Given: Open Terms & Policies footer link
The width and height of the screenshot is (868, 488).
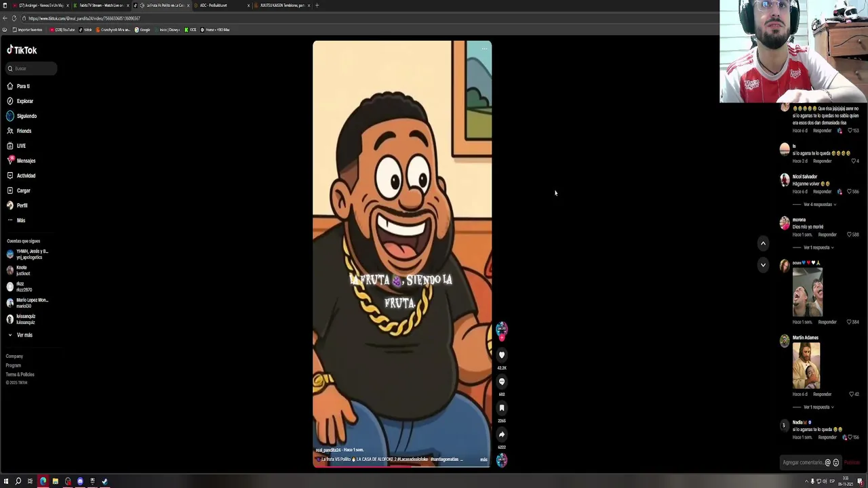Looking at the screenshot, I should click(x=20, y=374).
